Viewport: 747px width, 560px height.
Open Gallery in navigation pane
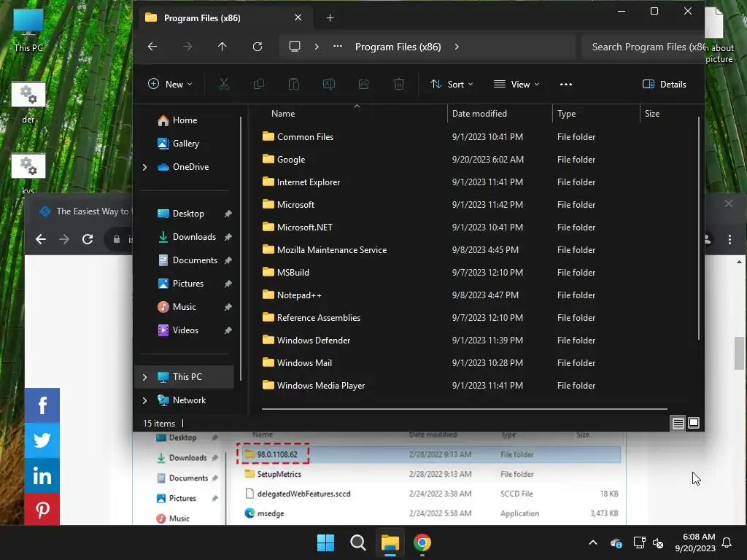click(186, 144)
